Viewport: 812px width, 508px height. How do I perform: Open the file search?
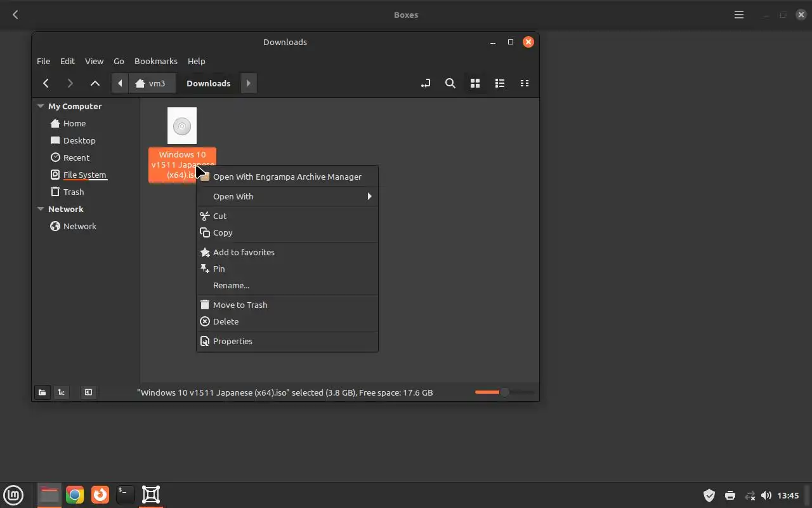coord(450,83)
